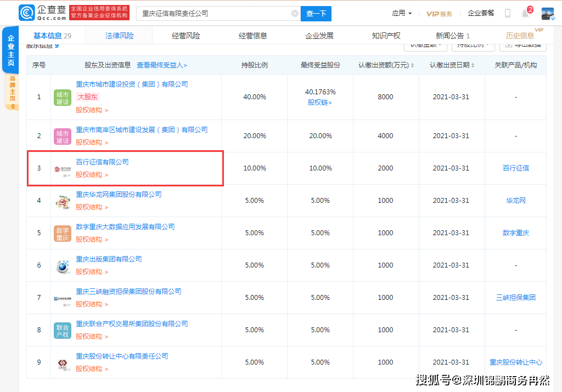Viewport: 562px width, 392px height.
Task: Open 重庆市南岸区城市建设发展 company link
Action: [x=142, y=129]
